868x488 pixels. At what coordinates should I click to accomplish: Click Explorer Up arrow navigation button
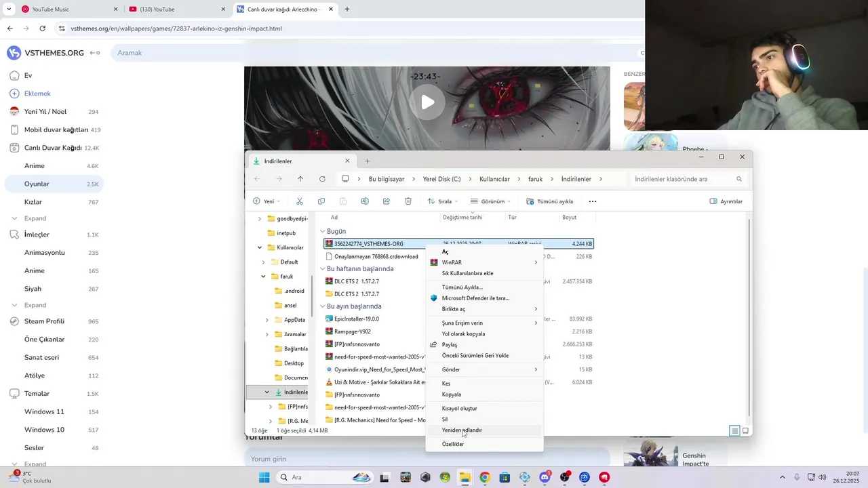(x=300, y=179)
